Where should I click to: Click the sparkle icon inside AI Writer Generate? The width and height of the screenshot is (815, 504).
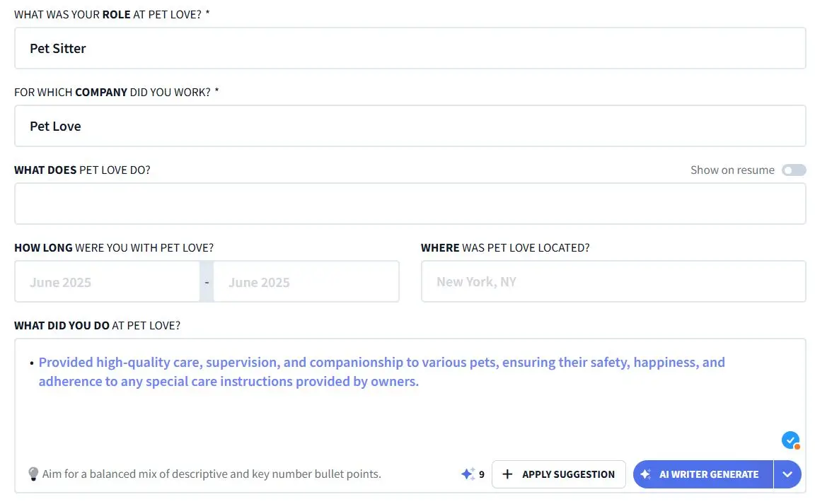pos(645,474)
